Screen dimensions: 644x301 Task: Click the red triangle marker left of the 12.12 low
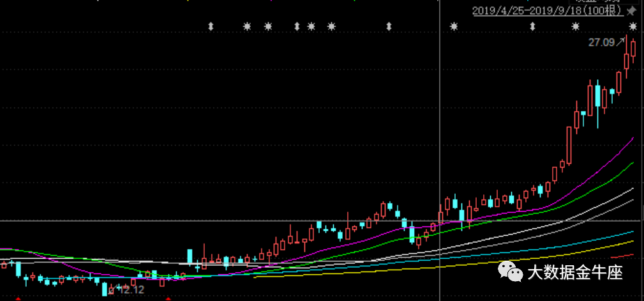pyautogui.click(x=18, y=299)
